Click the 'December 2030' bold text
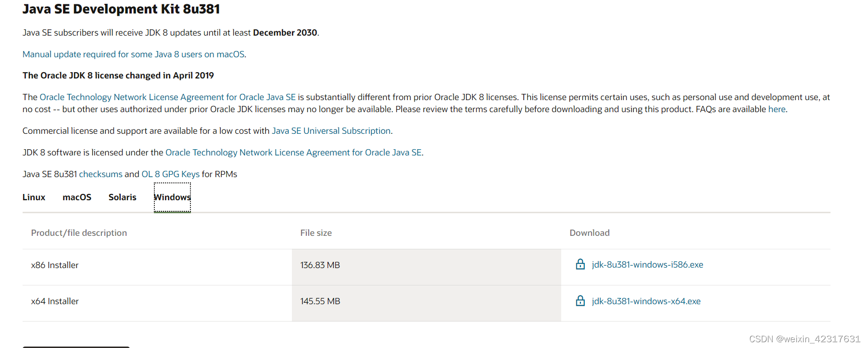 [285, 33]
